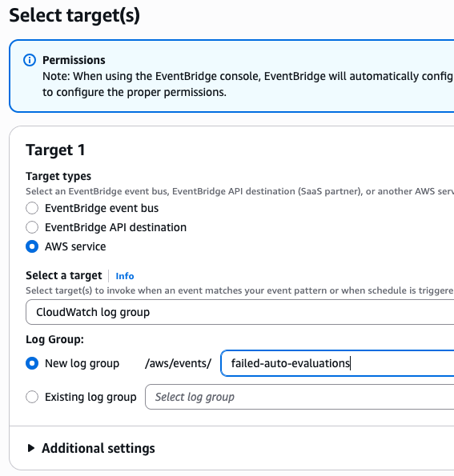This screenshot has width=454, height=476.
Task: Select the New log group radio button
Action: tap(32, 363)
